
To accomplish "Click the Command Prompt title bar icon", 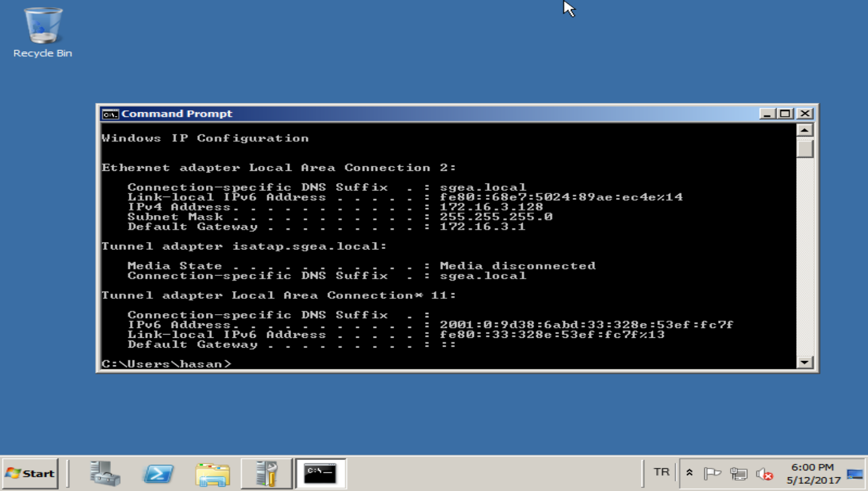I will pos(110,114).
